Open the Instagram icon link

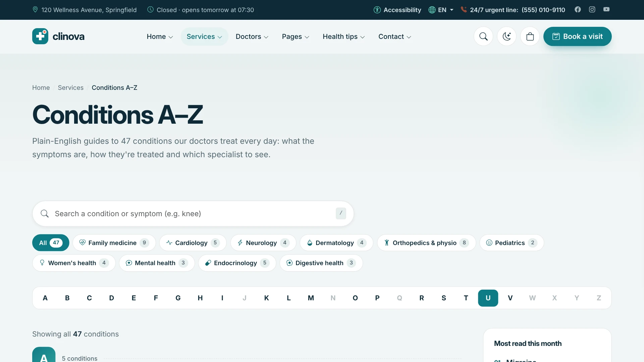(592, 9)
